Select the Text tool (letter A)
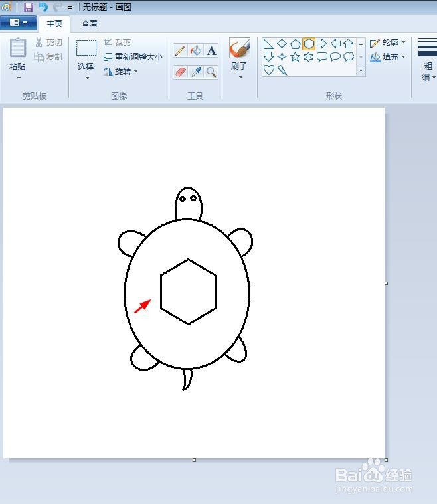The width and height of the screenshot is (437, 504). coord(211,50)
